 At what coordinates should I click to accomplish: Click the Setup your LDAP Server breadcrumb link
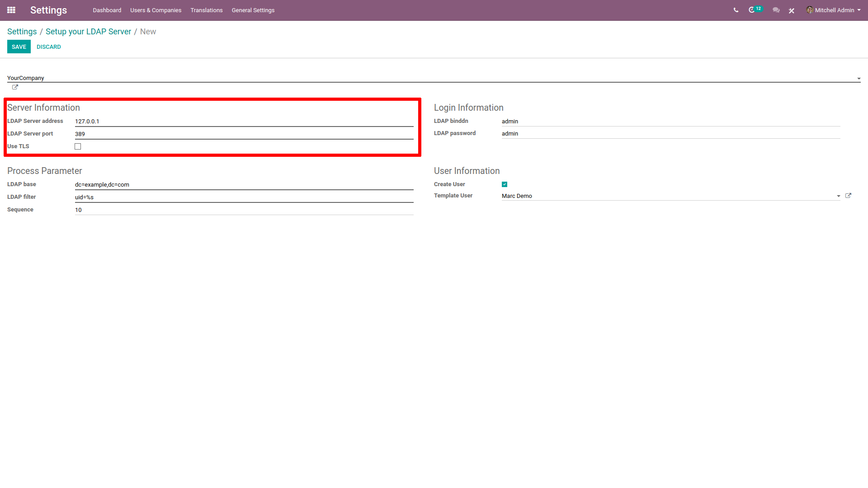(x=88, y=32)
